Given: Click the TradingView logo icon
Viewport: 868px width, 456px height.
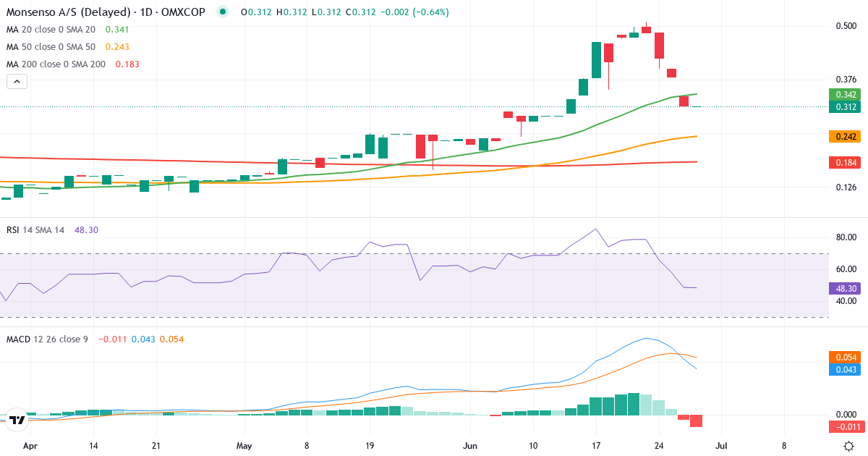Looking at the screenshot, I should tap(17, 420).
